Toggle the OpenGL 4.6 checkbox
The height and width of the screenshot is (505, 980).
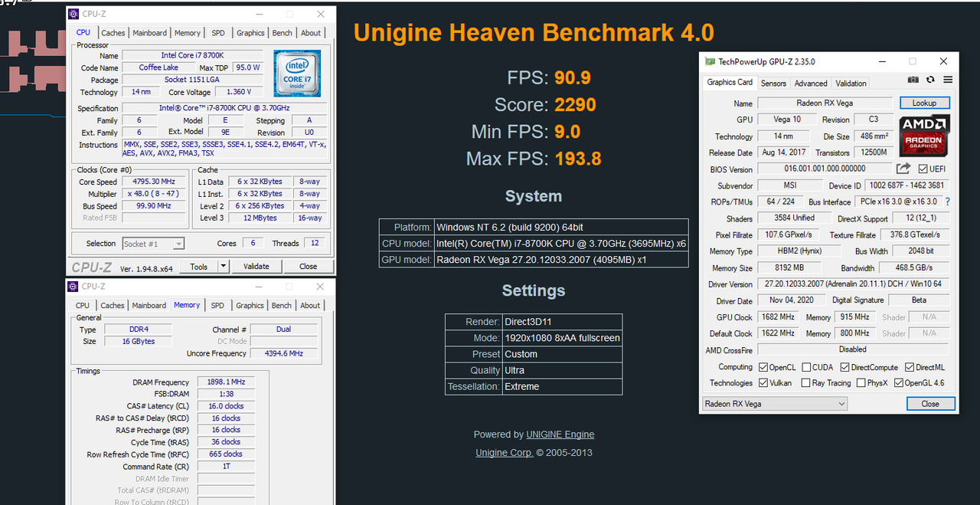tap(899, 382)
